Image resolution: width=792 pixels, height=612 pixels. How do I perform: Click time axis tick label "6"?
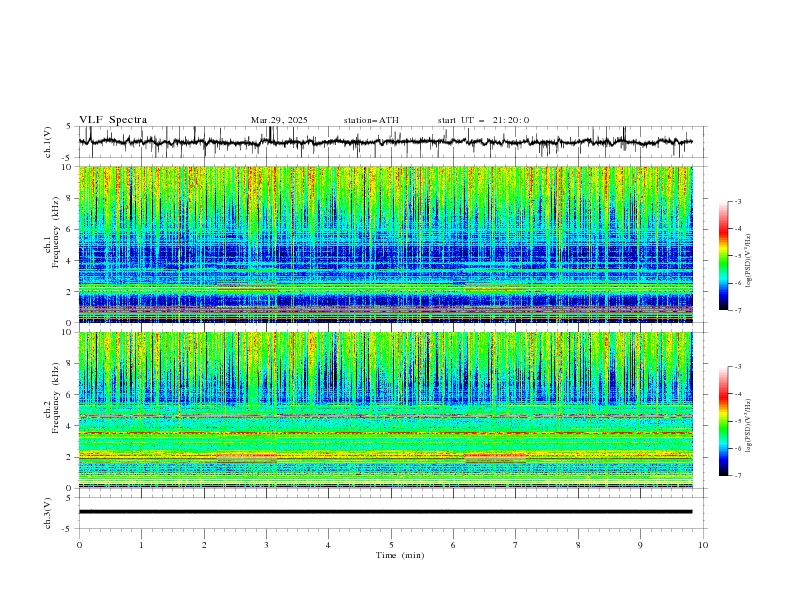[x=453, y=545]
